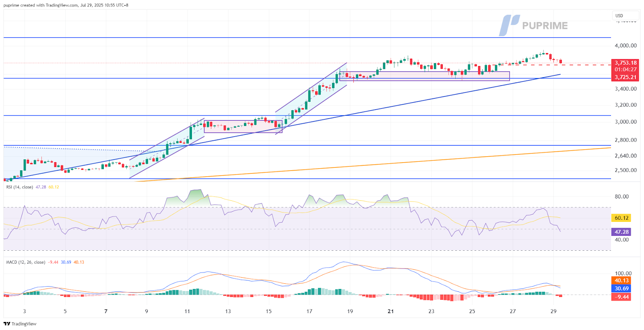Click date label 5 on time axis
644x330 pixels.
click(65, 311)
